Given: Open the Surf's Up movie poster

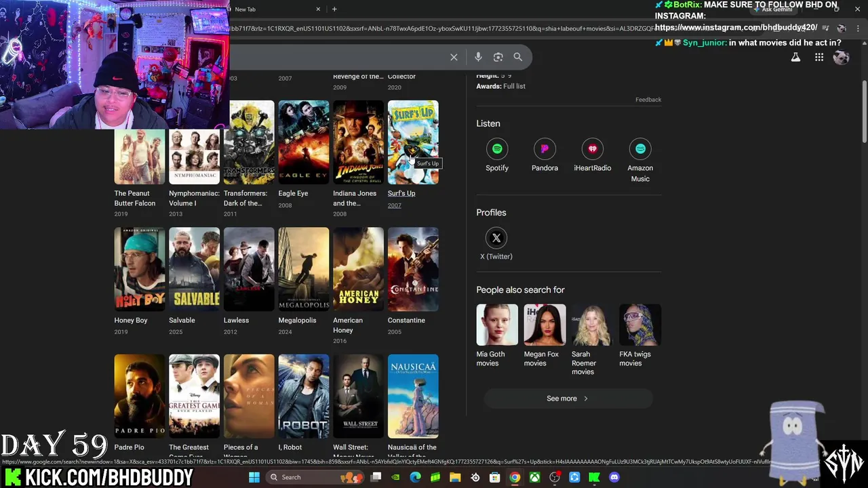Looking at the screenshot, I should point(413,142).
